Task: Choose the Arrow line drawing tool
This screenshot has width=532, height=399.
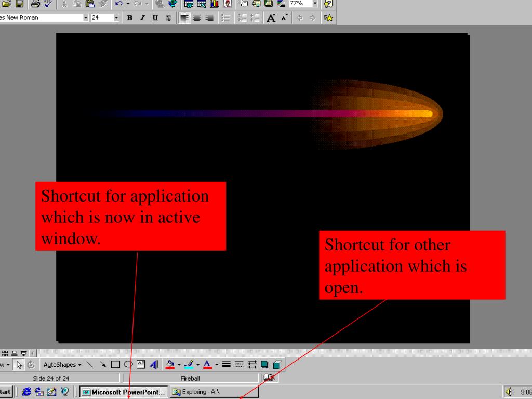Action: pyautogui.click(x=103, y=365)
